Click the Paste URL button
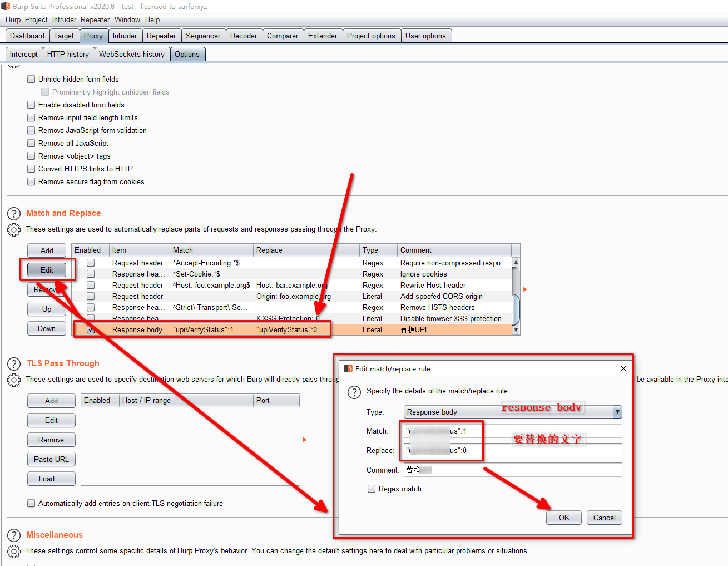728x566 pixels. pos(51,459)
